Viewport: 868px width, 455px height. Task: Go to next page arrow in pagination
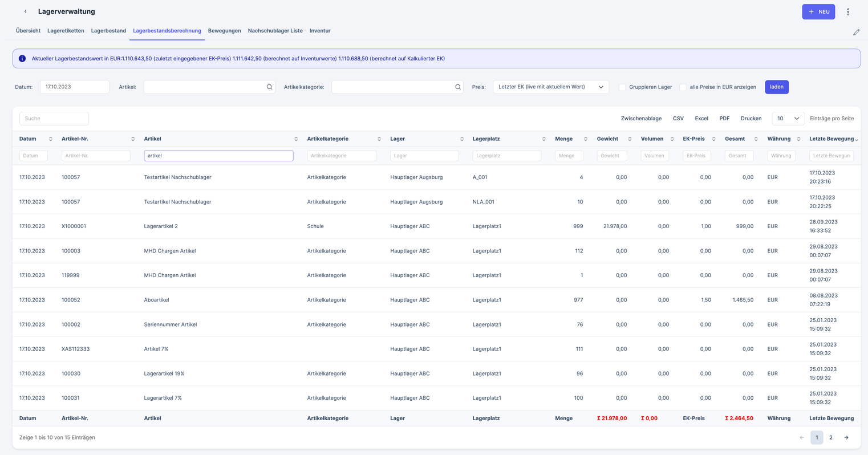(x=846, y=438)
